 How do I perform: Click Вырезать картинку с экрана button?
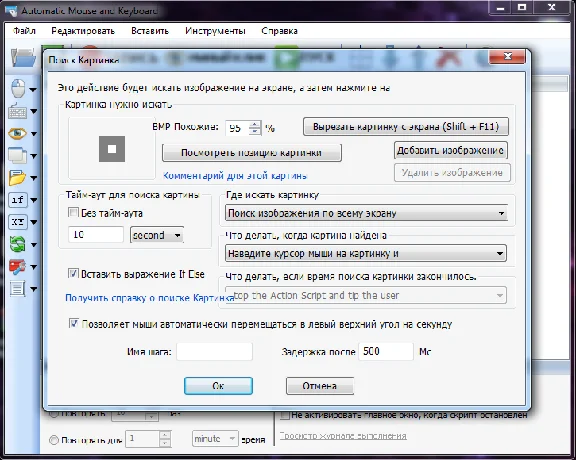tap(406, 127)
